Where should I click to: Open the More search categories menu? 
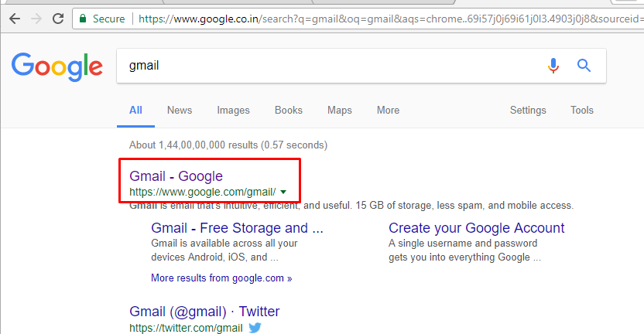pyautogui.click(x=388, y=111)
